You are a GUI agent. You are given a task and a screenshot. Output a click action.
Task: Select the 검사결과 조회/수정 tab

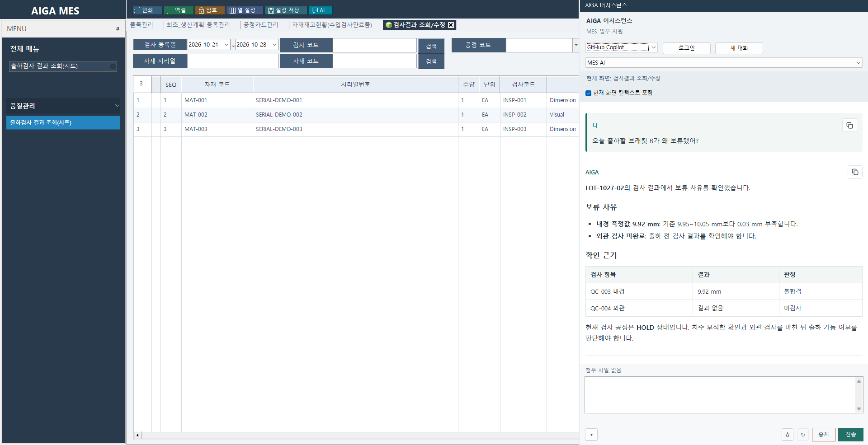419,25
